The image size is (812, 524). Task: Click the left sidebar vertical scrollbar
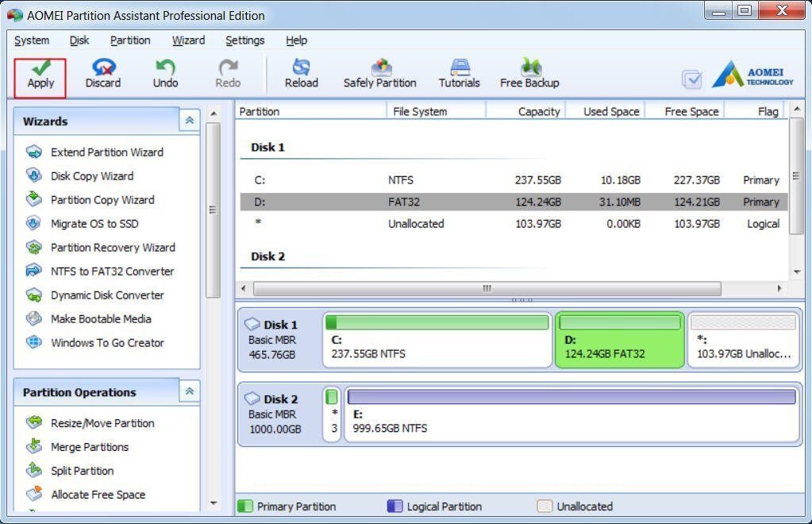[x=212, y=210]
